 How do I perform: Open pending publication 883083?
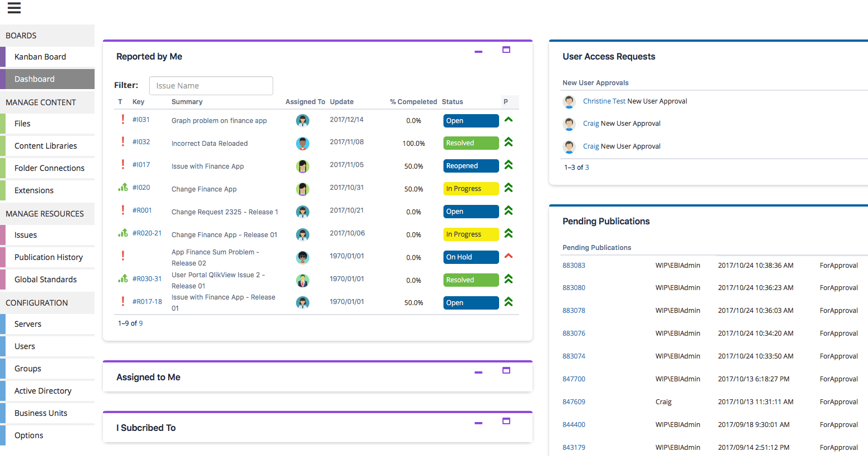(574, 266)
